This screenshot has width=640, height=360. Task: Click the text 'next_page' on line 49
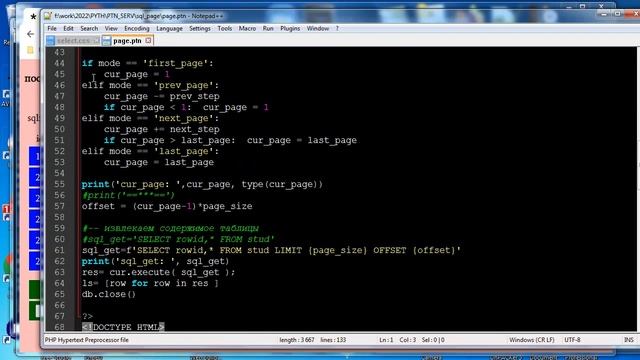184,118
